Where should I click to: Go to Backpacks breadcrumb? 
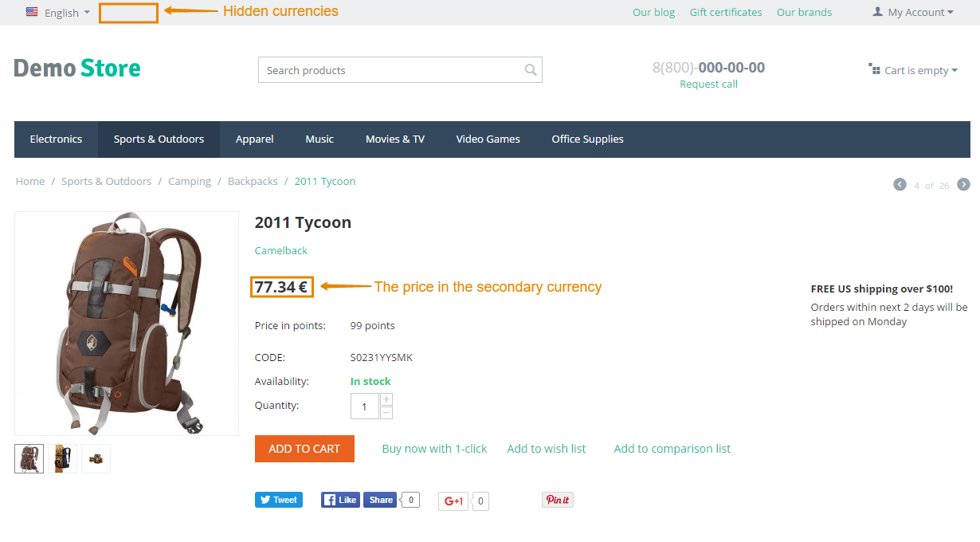[x=253, y=182]
